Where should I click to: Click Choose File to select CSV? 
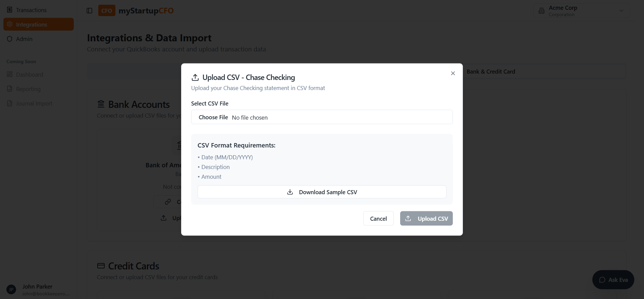pos(213,117)
